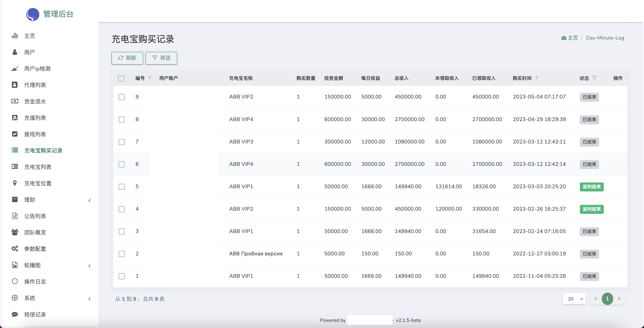This screenshot has height=328, width=644.
Task: Go to 提现列表 menu item
Action: coord(35,134)
